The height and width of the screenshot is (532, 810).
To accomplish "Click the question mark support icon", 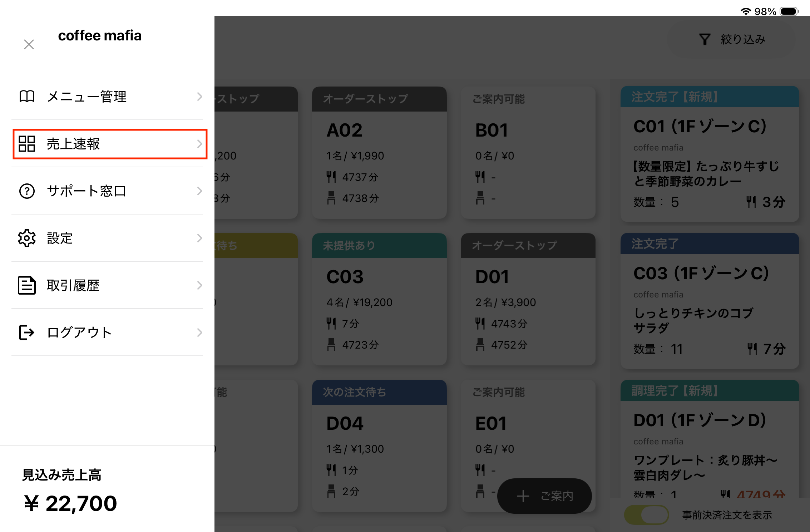I will (x=27, y=191).
